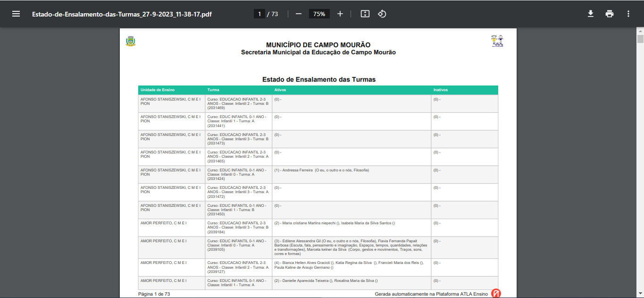
Task: Click the Ativos cell listing Maria cristiane Martins niepechi
Action: [351, 228]
